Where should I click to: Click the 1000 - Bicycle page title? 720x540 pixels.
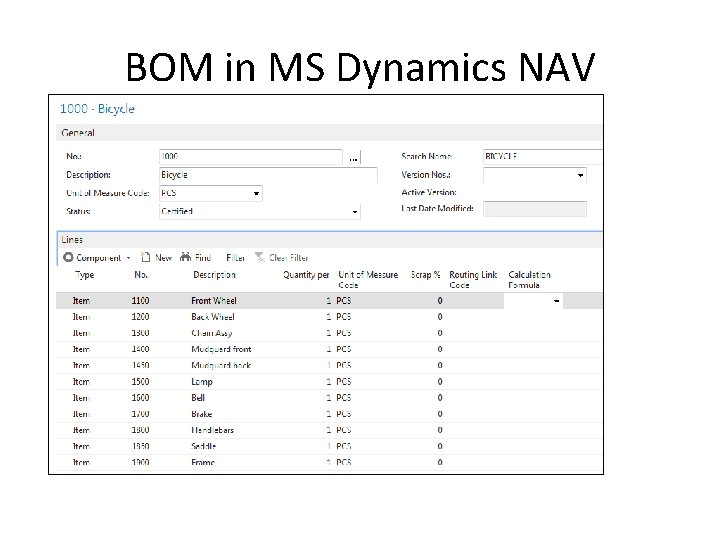coord(97,109)
